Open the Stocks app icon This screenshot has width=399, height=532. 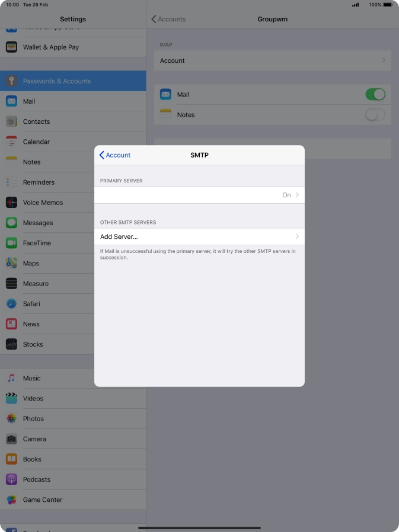click(11, 344)
